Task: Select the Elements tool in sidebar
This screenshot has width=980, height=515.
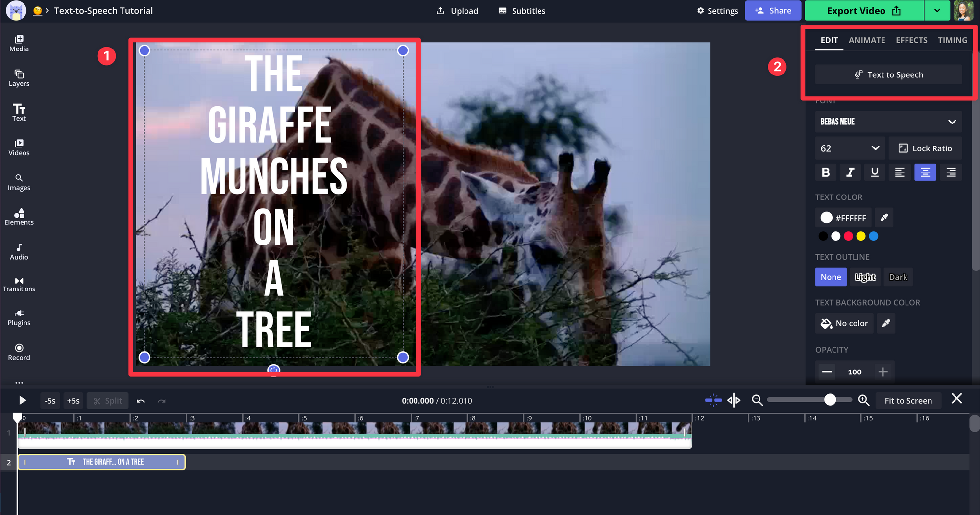Action: coord(19,217)
